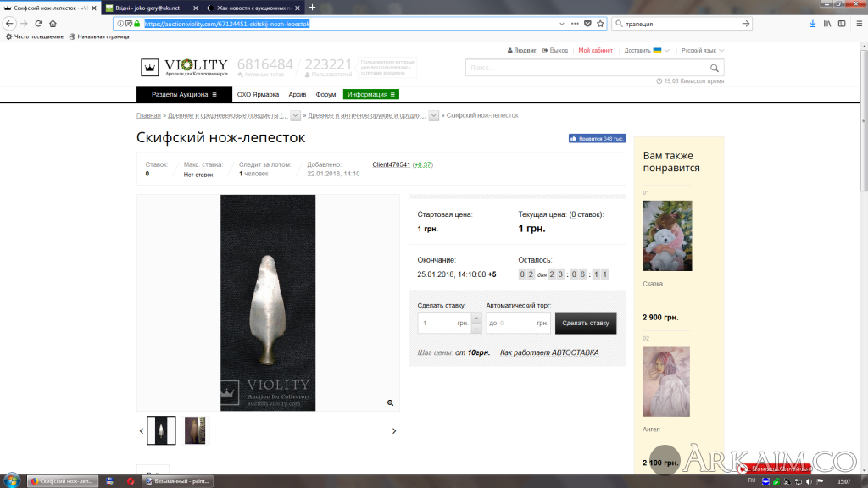Open the Как работает АВТОСТАВКА link
This screenshot has height=488, width=868.
point(549,352)
